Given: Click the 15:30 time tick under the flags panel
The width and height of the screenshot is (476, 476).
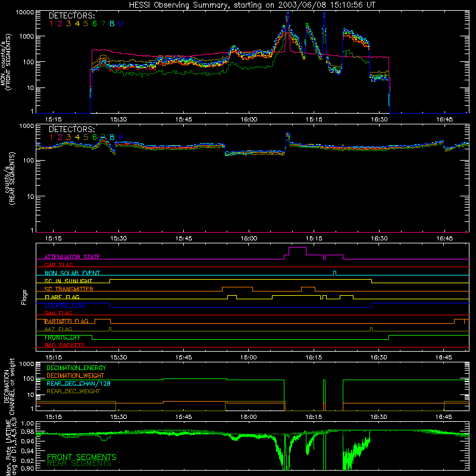Looking at the screenshot, I should point(118,358).
